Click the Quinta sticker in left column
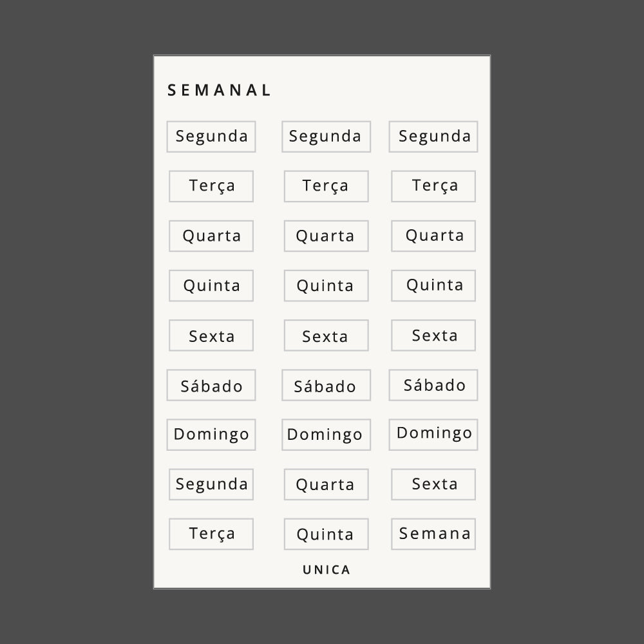 (x=211, y=286)
